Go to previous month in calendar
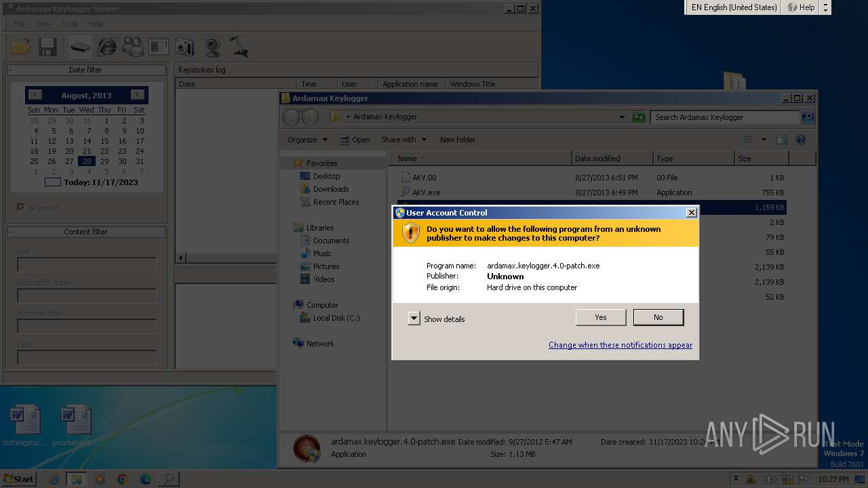Screen dimensions: 868x488 coord(35,95)
